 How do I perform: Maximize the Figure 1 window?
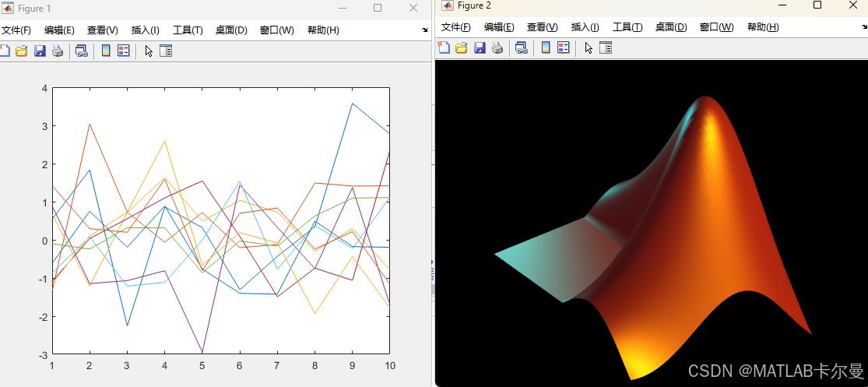coord(378,9)
